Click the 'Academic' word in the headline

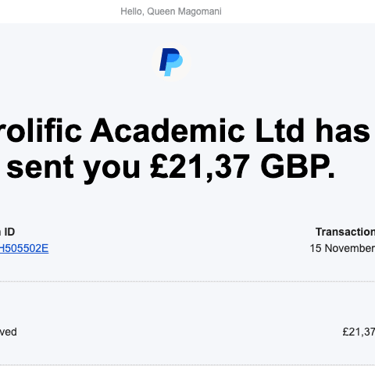[x=169, y=131]
